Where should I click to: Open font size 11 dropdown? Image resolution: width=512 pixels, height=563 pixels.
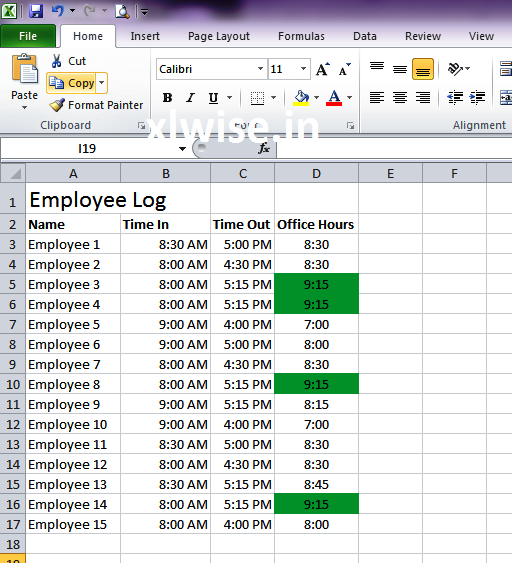tap(304, 69)
